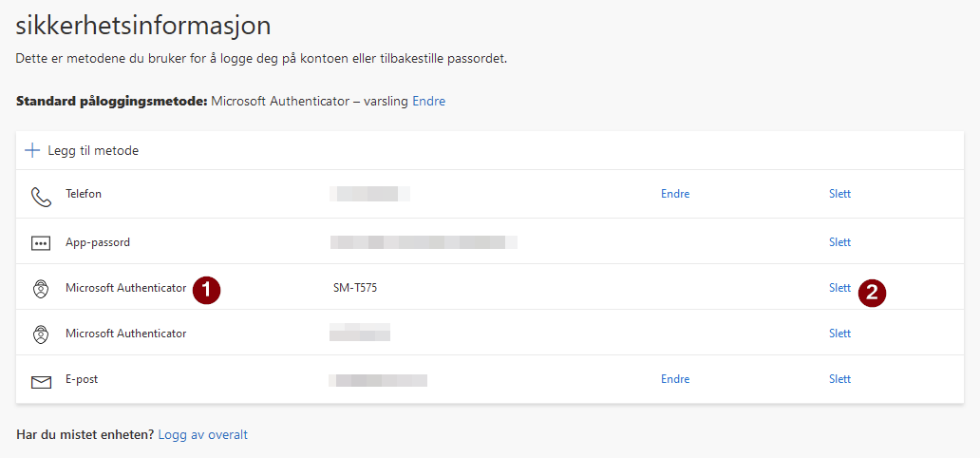Click the SM-T575 Microsoft Authenticator icon
The image size is (980, 458).
point(40,289)
